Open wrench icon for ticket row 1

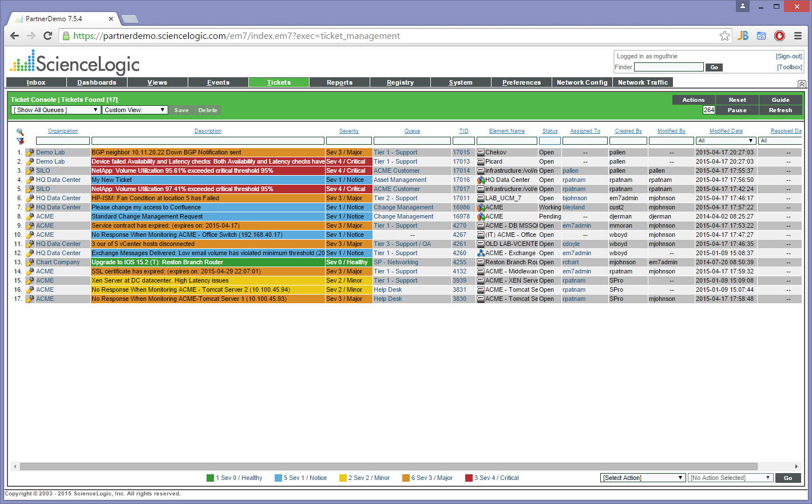(x=30, y=153)
